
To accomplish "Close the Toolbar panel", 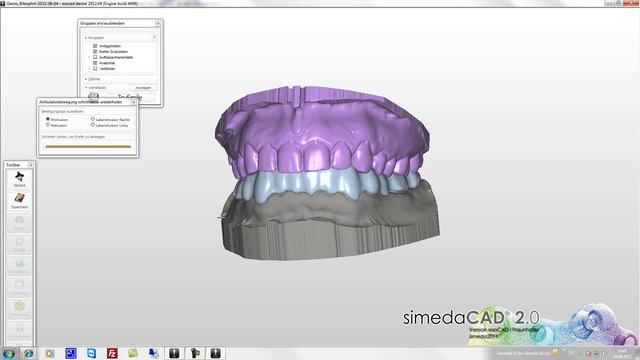I will point(30,165).
